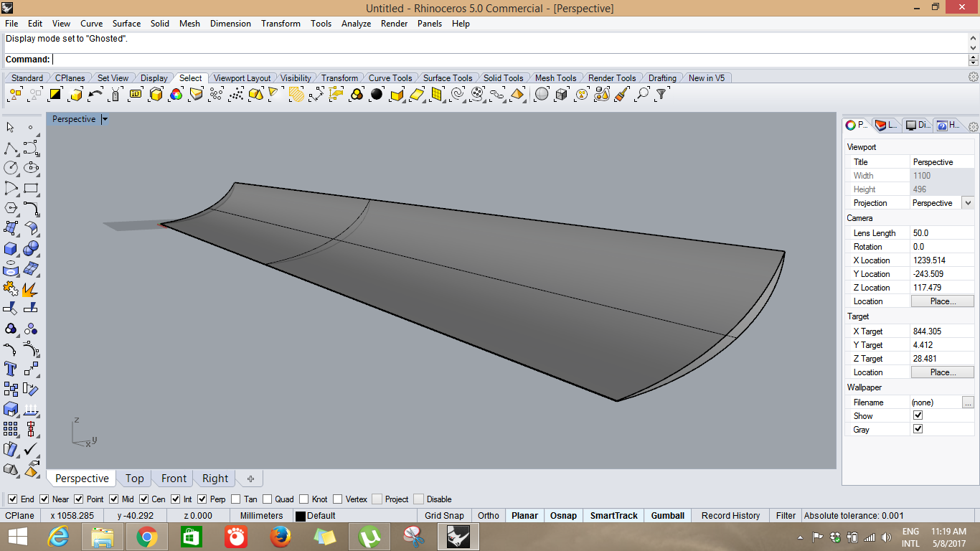
Task: Click the Target Location Place button
Action: [943, 372]
